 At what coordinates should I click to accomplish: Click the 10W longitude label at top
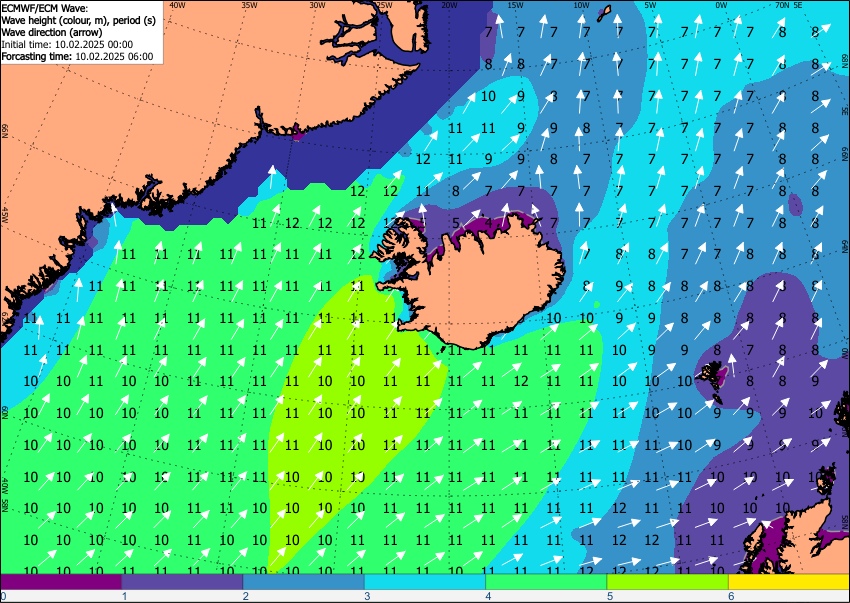(581, 5)
